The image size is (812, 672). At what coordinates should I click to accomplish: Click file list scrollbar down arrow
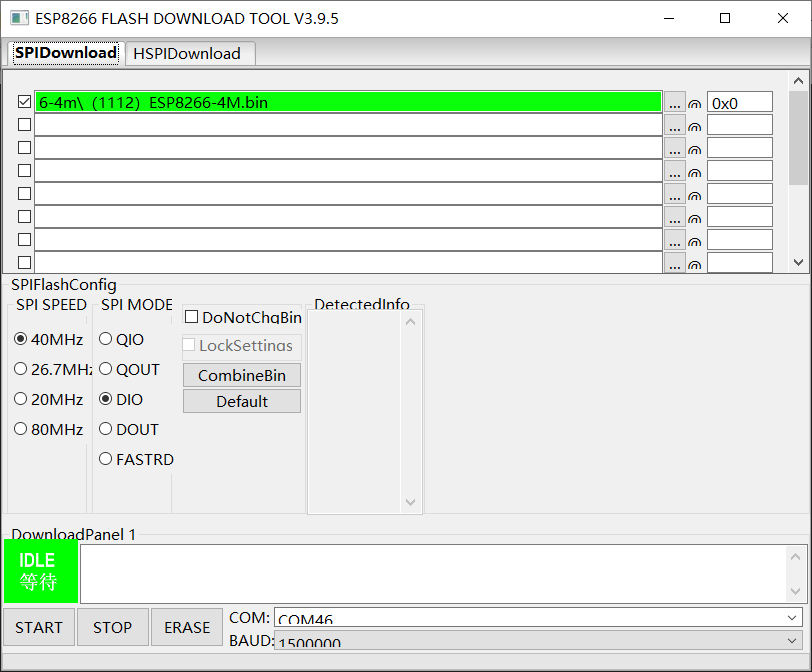(x=799, y=262)
